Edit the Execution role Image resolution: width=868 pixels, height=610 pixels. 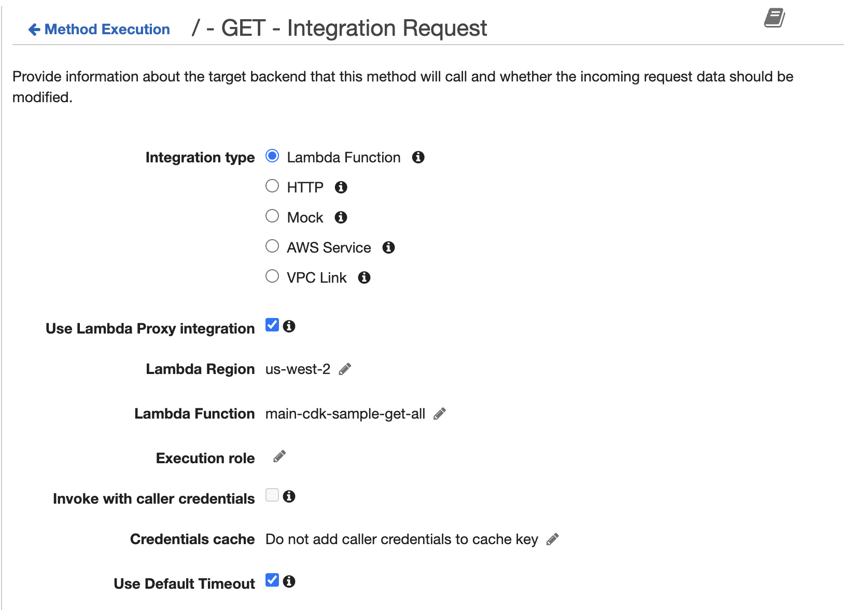coord(278,456)
